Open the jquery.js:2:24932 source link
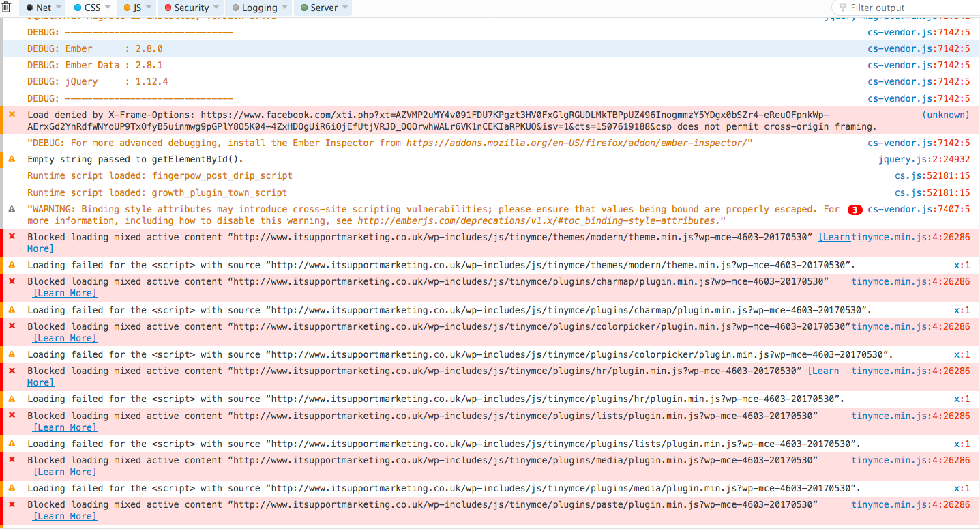This screenshot has height=529, width=980. pos(923,159)
